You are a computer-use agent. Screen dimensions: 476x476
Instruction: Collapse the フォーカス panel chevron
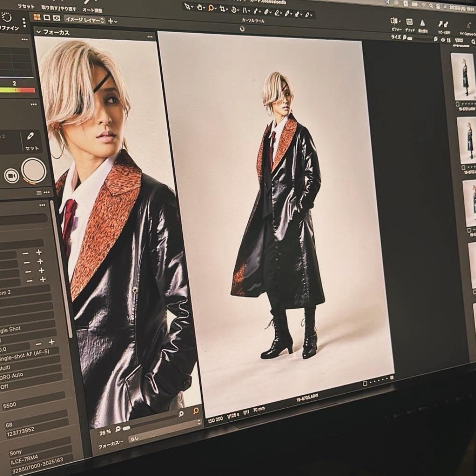click(38, 32)
